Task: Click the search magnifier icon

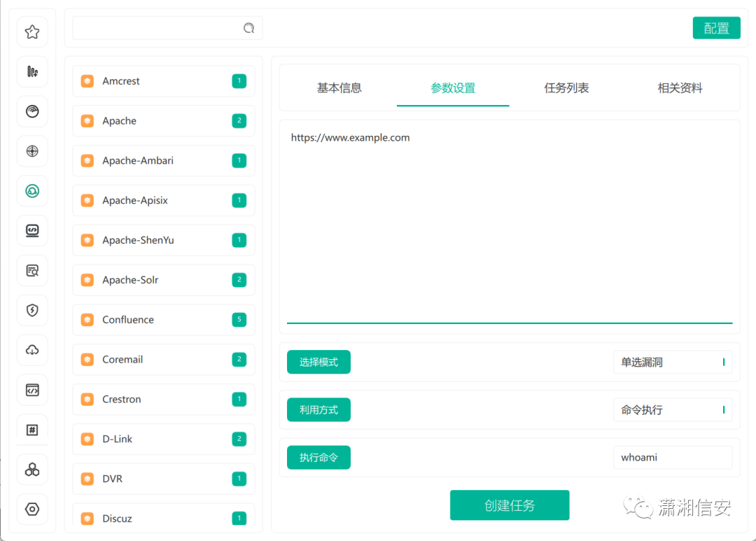Action: (x=248, y=28)
